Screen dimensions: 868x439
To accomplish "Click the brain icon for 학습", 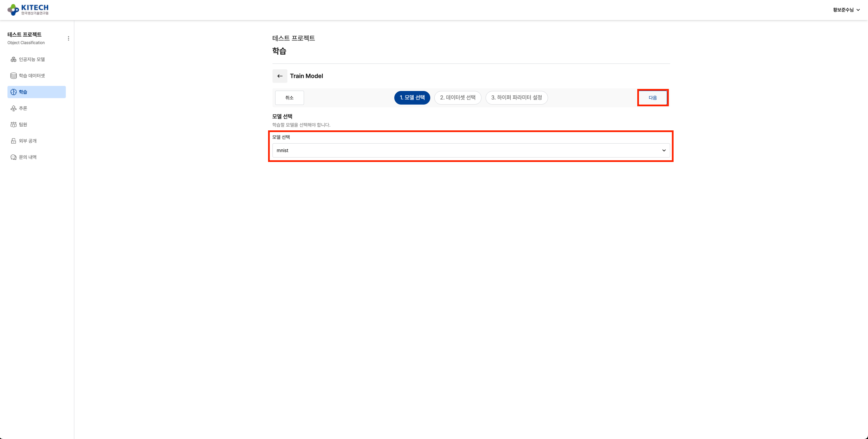I will pyautogui.click(x=13, y=92).
